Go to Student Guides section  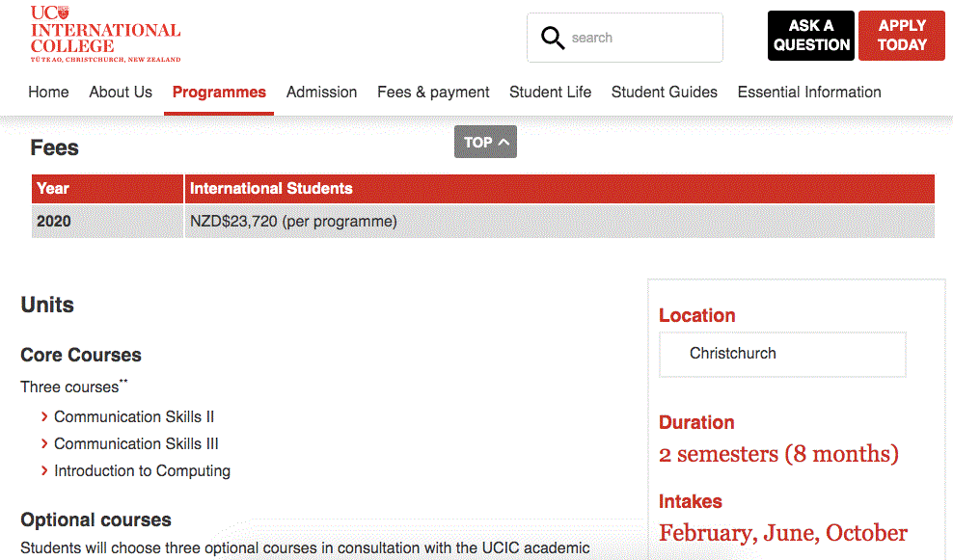point(664,93)
